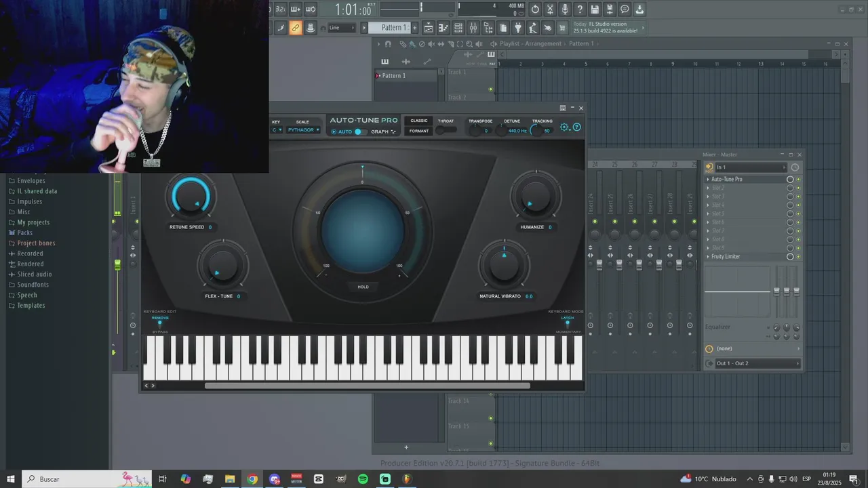Image resolution: width=868 pixels, height=488 pixels.
Task: Open the audio editor scissors icon
Action: (550, 9)
